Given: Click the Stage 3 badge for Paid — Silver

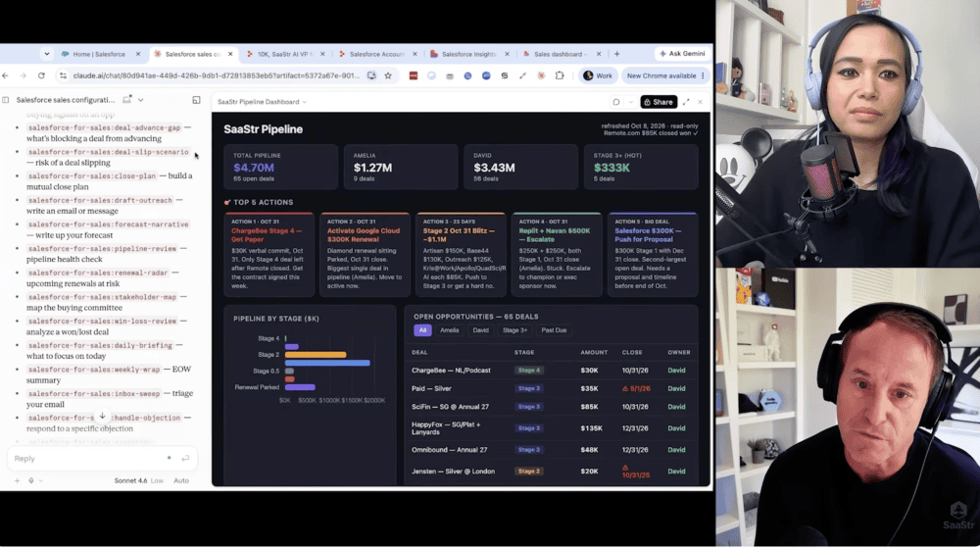Looking at the screenshot, I should [529, 388].
